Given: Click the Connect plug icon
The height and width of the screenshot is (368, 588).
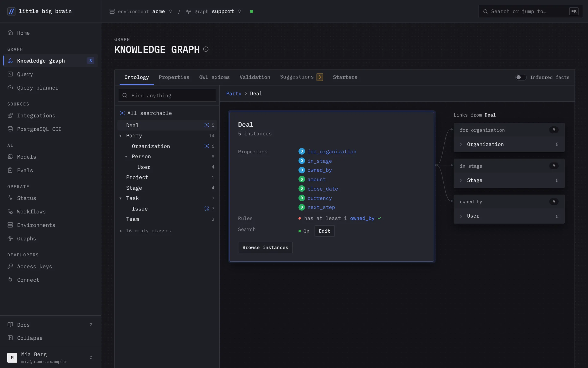Looking at the screenshot, I should point(10,280).
